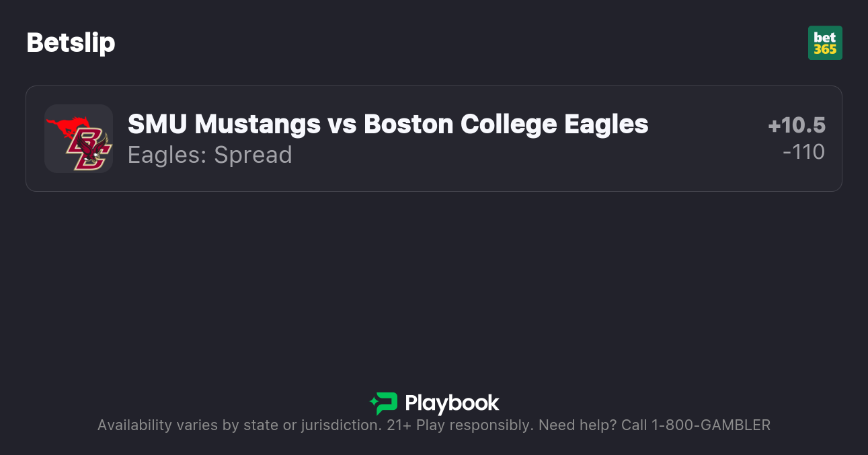Select the +10.5 spread value
868x455 pixels.
click(x=796, y=126)
